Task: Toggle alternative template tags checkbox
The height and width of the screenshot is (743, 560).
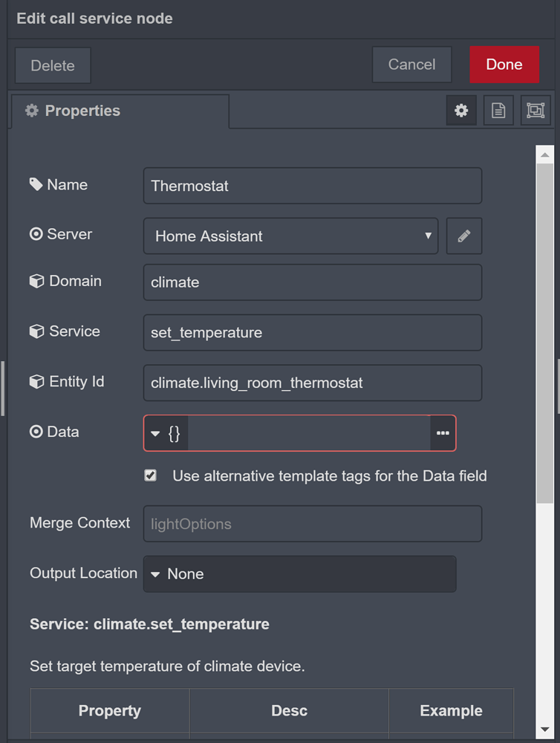Action: (150, 476)
